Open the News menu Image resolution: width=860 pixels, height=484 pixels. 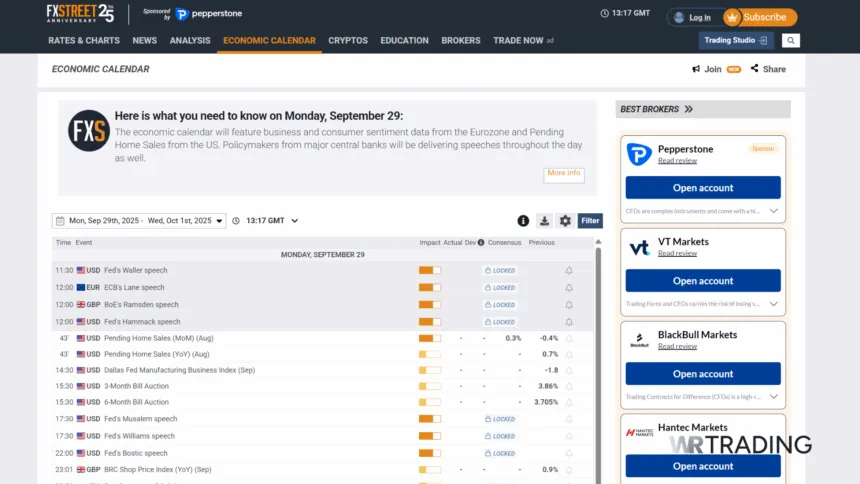145,41
